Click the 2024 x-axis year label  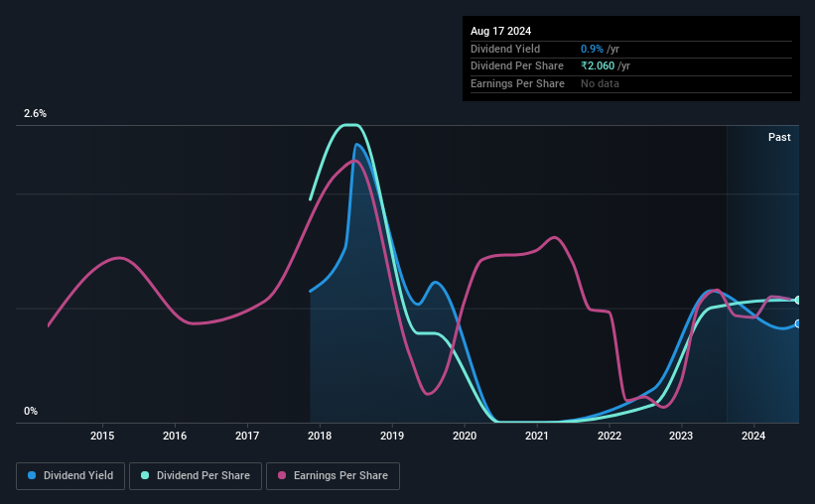coord(753,436)
